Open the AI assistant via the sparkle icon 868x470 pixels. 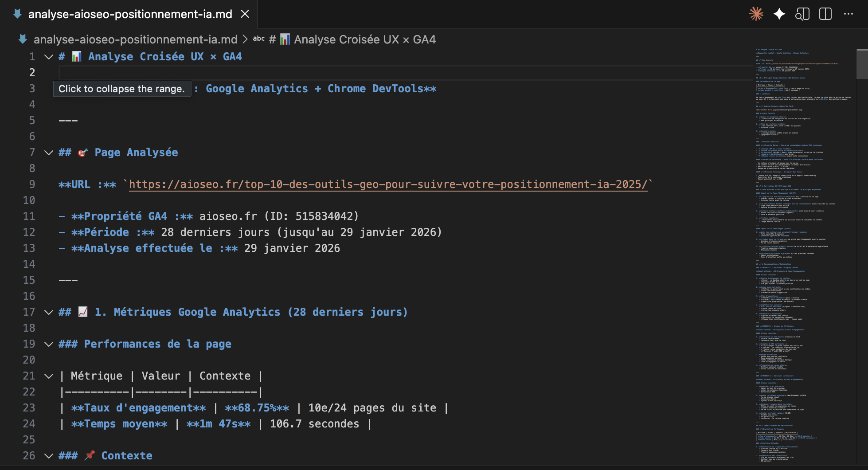[780, 14]
